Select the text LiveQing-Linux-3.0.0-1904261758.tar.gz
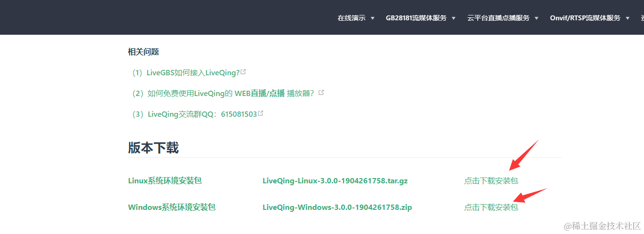 (335, 181)
